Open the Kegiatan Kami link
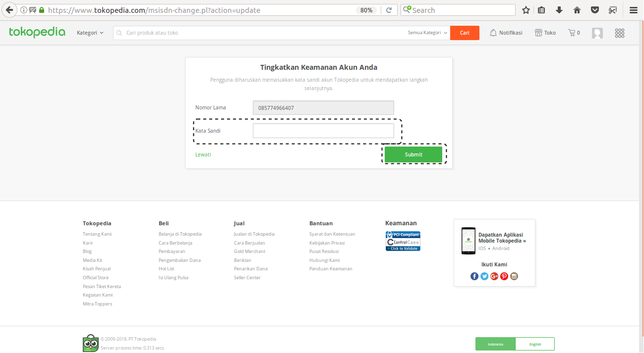 [98, 295]
